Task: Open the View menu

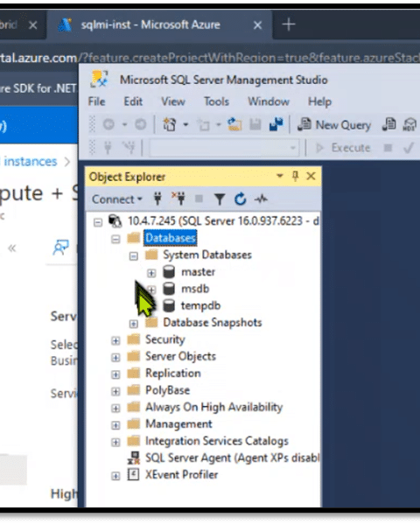Action: 173,101
